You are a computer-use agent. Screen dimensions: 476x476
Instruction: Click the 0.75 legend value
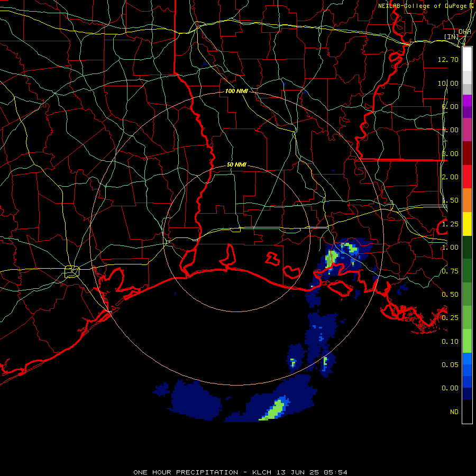click(x=450, y=271)
